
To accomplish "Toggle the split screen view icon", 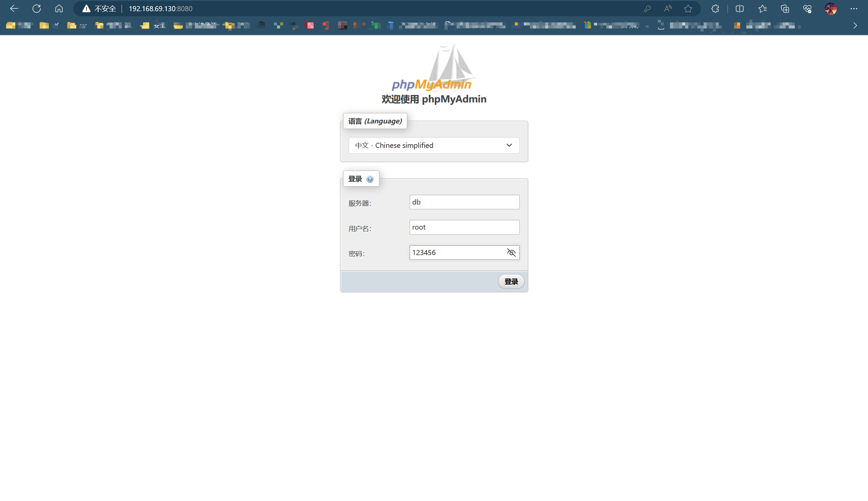I will tap(739, 8).
